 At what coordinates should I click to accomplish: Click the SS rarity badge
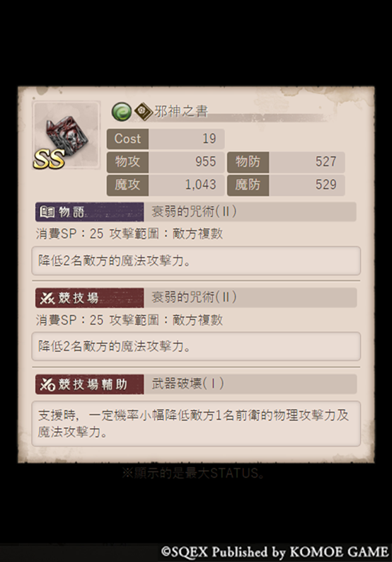[x=49, y=159]
